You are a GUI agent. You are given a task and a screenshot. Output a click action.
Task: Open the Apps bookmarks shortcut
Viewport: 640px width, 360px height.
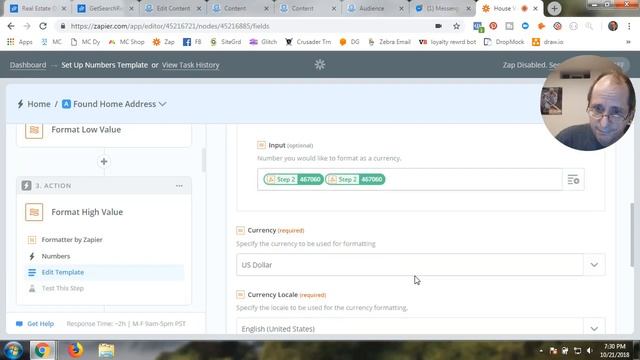[x=20, y=42]
